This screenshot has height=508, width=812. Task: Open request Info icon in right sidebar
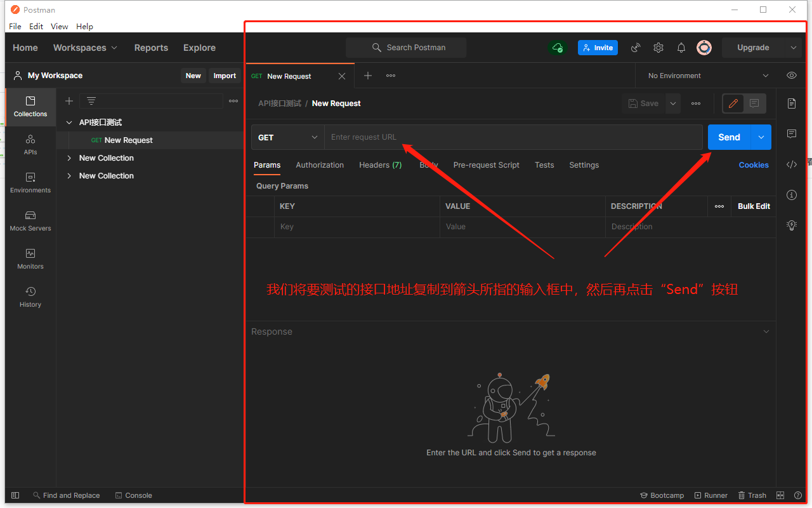[x=792, y=195]
